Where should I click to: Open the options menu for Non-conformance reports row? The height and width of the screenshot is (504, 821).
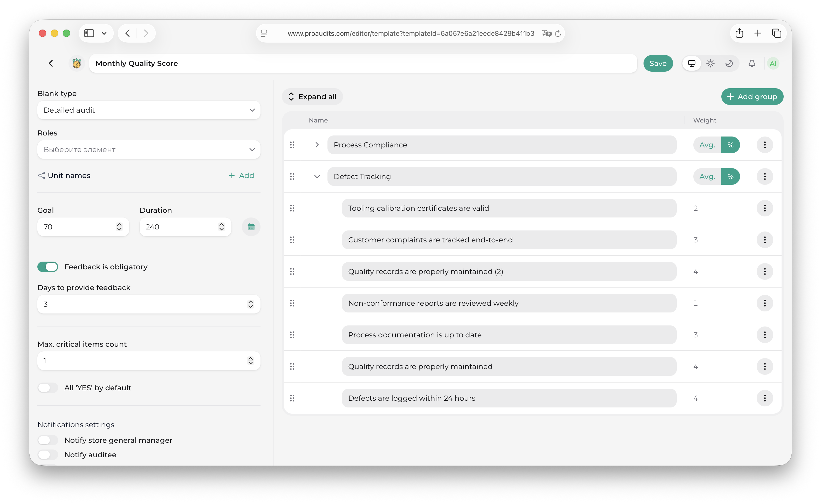[765, 303]
